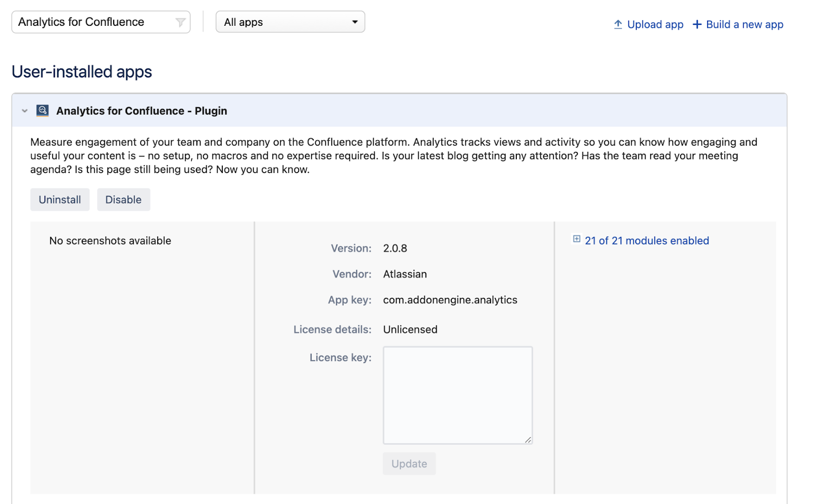Viewport: 827px width, 504px height.
Task: Click the No screenshots available text
Action: click(110, 241)
